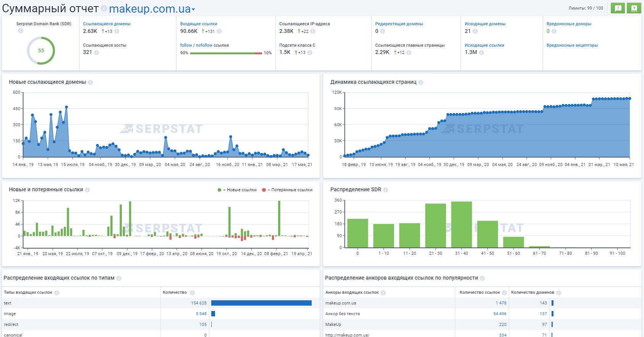644x337 pixels.
Task: Click the Анкор без текста row label
Action: click(x=343, y=314)
